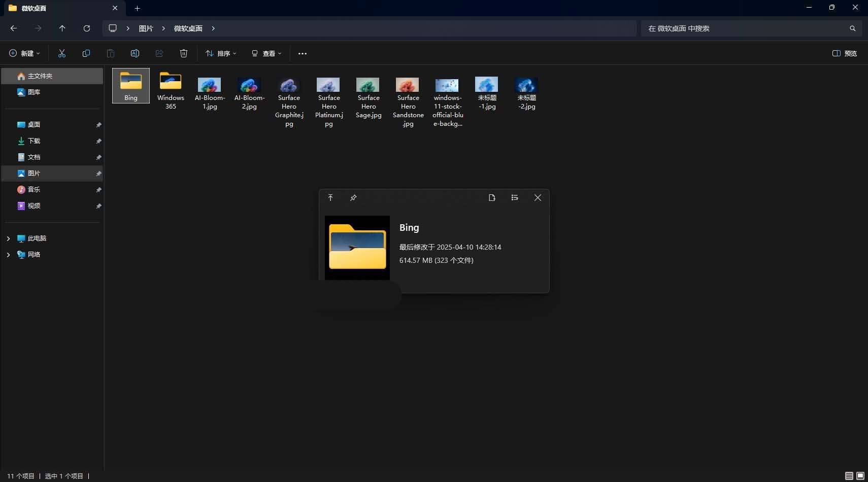Click the back navigation button
868x482 pixels.
[14, 28]
